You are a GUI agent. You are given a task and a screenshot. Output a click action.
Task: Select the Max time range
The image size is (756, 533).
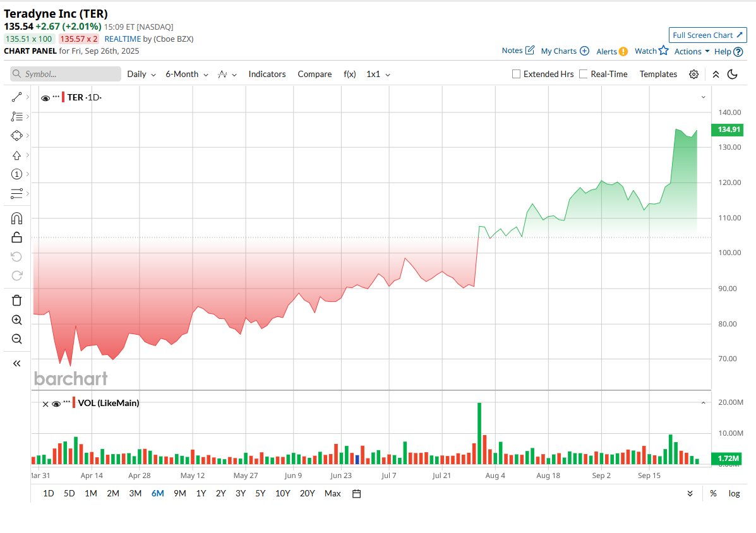333,493
